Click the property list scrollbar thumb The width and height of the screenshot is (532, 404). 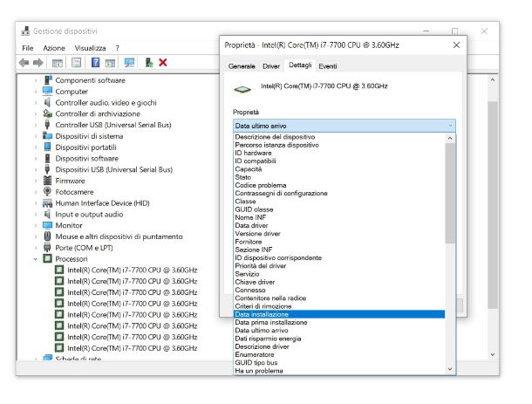click(450, 193)
